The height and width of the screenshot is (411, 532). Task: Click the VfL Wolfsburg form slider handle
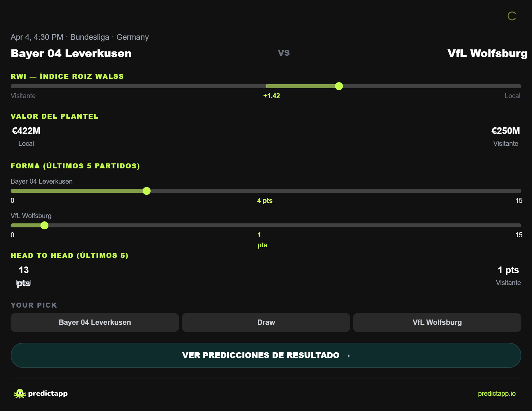[44, 225]
